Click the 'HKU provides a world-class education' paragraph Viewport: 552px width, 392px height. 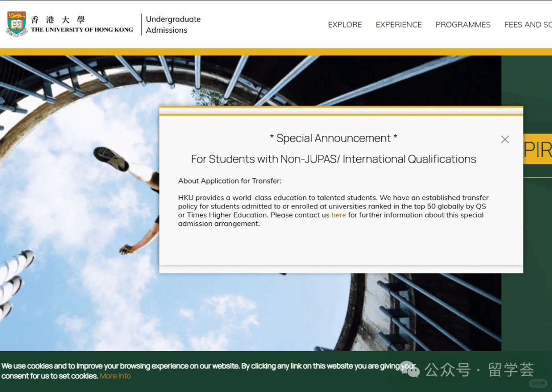333,211
